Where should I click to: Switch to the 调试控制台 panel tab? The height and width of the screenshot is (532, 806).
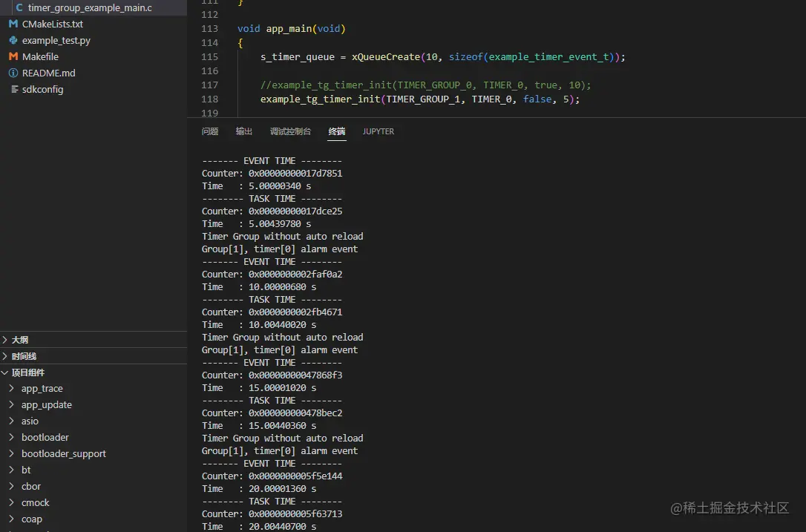[290, 131]
